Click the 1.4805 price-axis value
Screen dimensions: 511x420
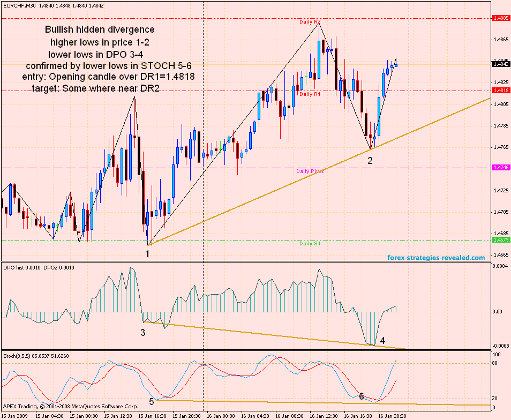501,104
